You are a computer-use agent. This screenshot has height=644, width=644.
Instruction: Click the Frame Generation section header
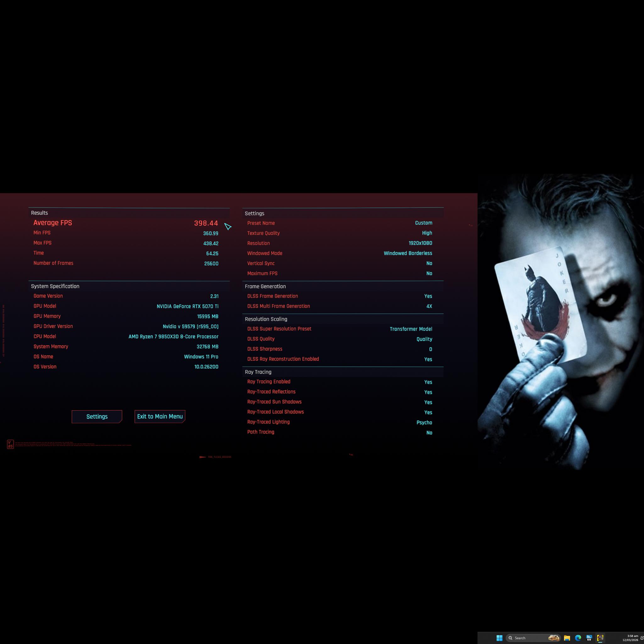[x=265, y=286]
